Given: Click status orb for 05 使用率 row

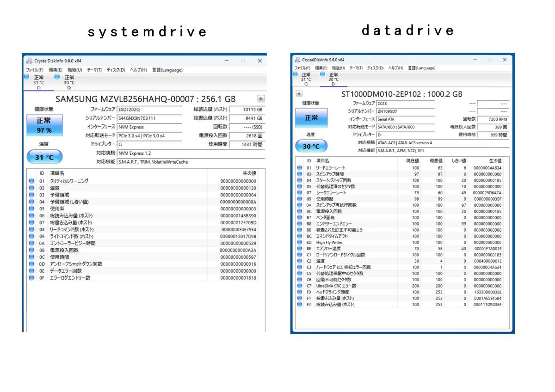Looking at the screenshot, I should tap(31, 209).
